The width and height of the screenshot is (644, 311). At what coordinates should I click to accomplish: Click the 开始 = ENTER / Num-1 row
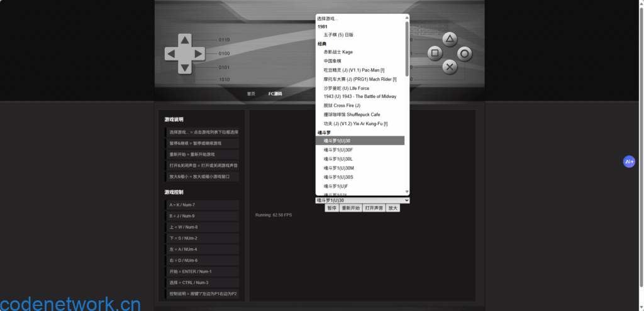(202, 271)
